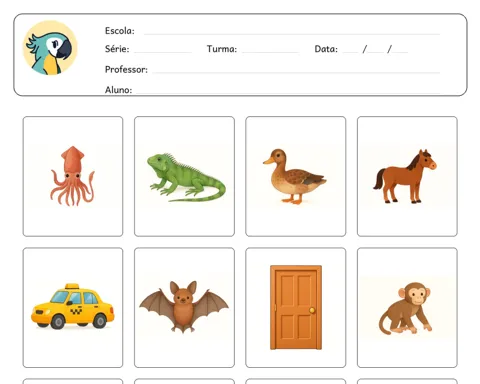Click the macaw parrot logo
480x384 pixels.
(50, 48)
